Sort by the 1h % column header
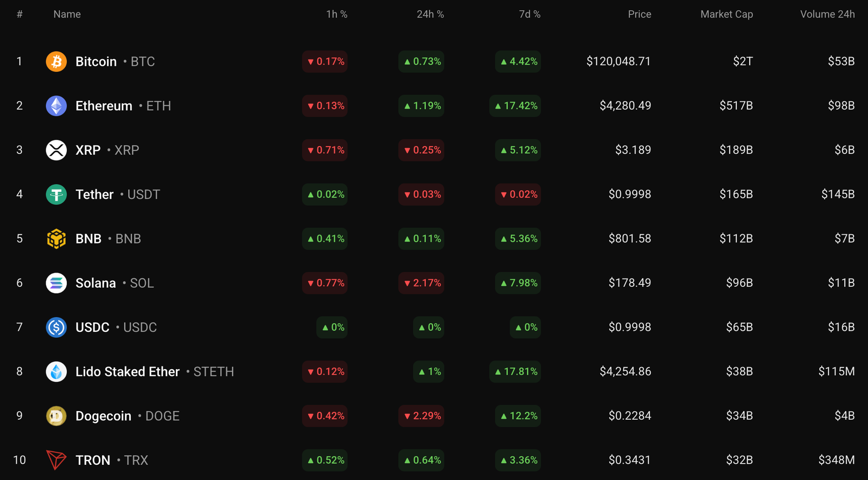This screenshot has height=480, width=868. [337, 14]
